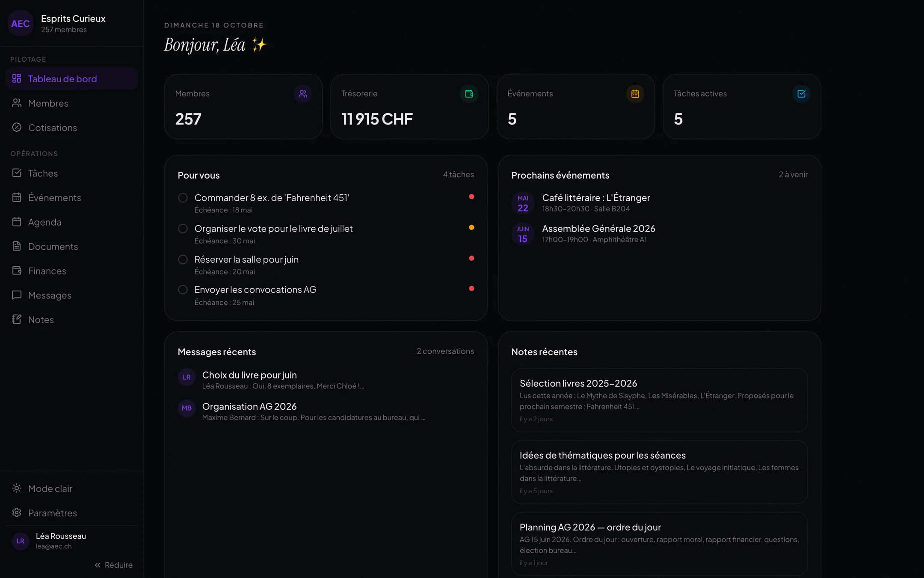Complete the 'Réserver la salle pour juin' task
The width and height of the screenshot is (924, 578).
(183, 259)
